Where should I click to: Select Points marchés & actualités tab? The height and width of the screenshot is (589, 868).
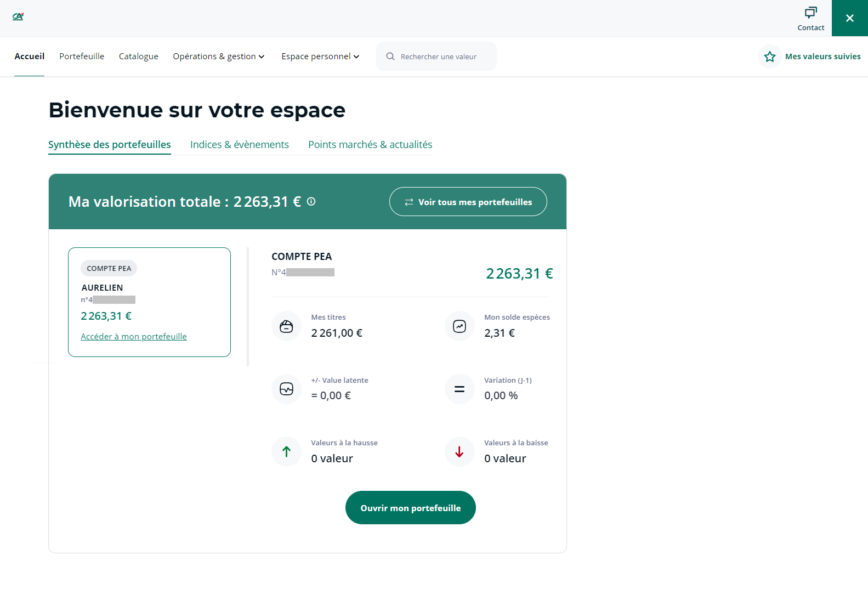coord(370,145)
